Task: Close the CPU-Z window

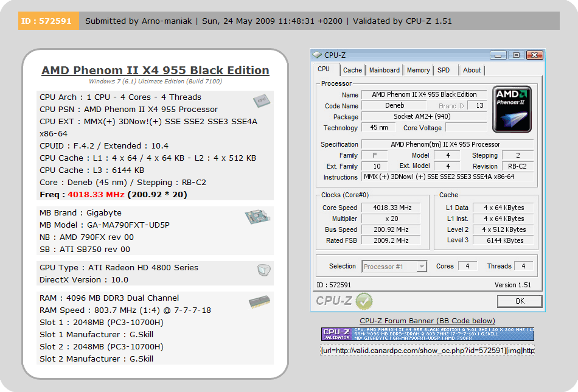Action: click(535, 55)
